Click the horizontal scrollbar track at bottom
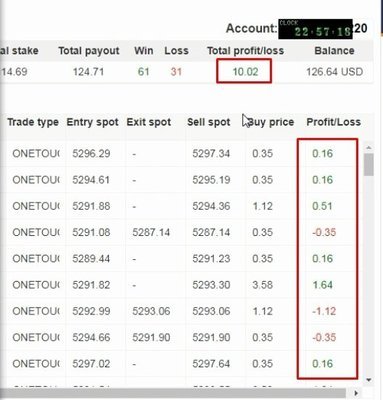The width and height of the screenshot is (383, 400). [173, 393]
